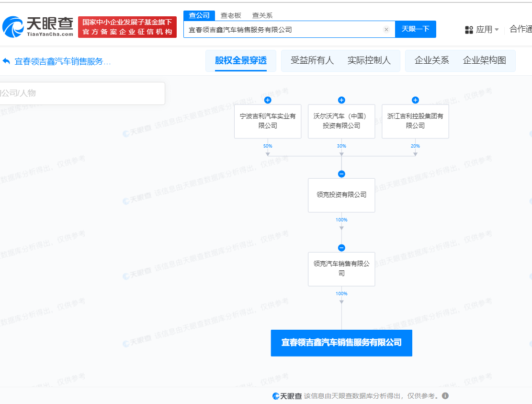Select the 实际控制人 tab
532x404 pixels.
coord(369,60)
